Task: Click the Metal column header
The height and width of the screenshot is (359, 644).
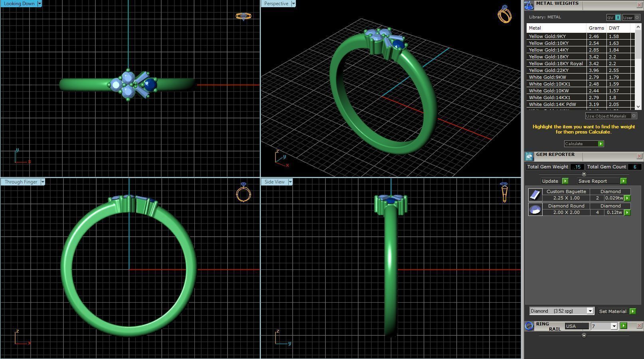Action: point(556,28)
